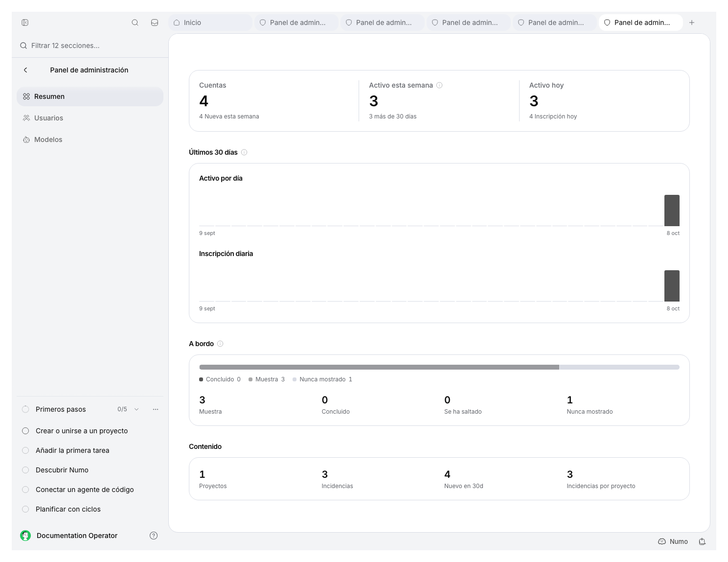The image size is (728, 562).
Task: Open Usuarios section in the sidebar
Action: click(x=90, y=118)
